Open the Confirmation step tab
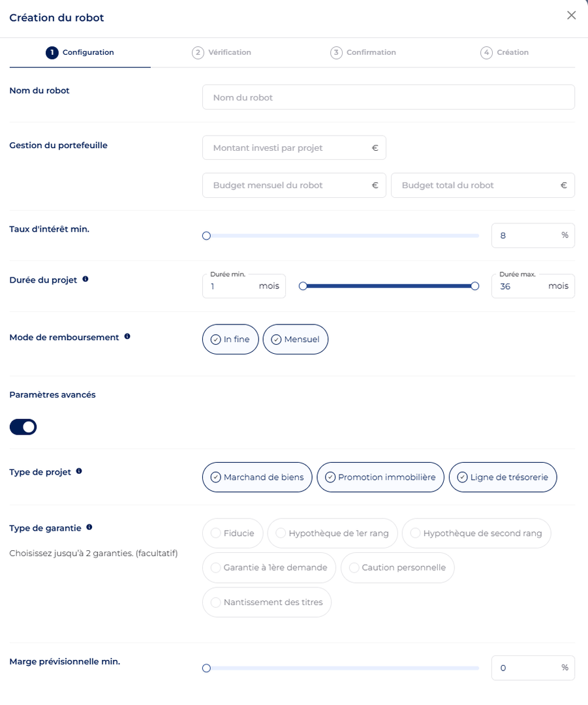This screenshot has width=588, height=705. [x=364, y=53]
